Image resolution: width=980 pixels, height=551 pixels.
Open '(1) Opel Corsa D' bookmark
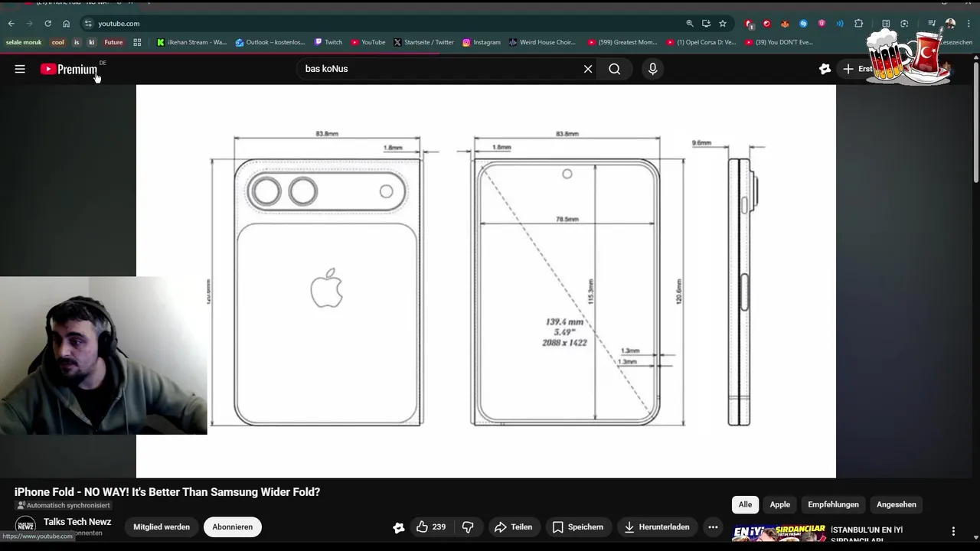[x=701, y=42]
